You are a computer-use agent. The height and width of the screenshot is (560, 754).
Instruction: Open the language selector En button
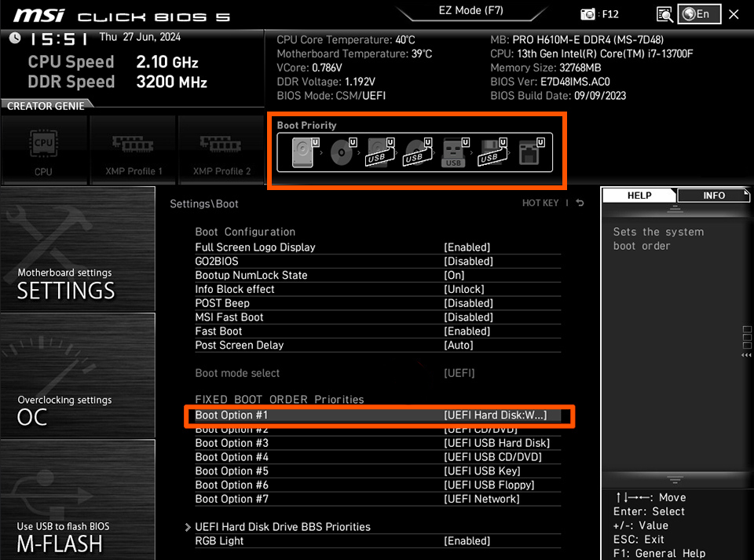(699, 14)
